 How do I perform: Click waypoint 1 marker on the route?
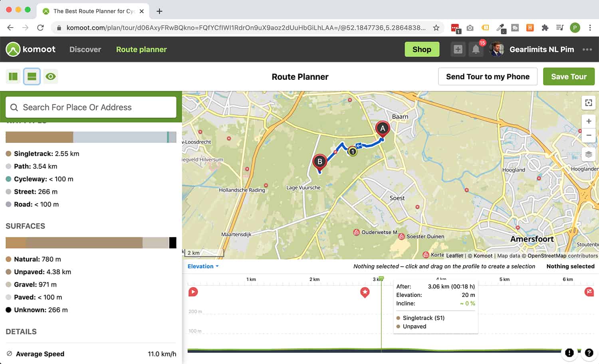(352, 151)
